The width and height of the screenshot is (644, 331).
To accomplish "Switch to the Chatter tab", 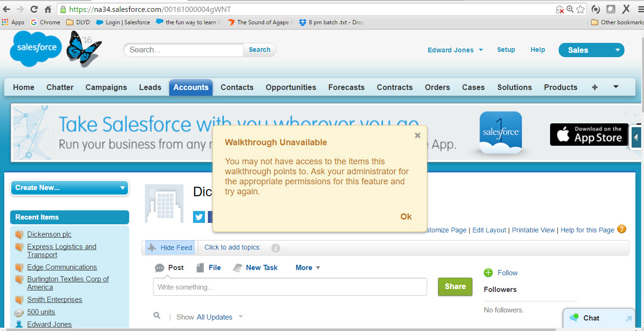I will tap(60, 87).
